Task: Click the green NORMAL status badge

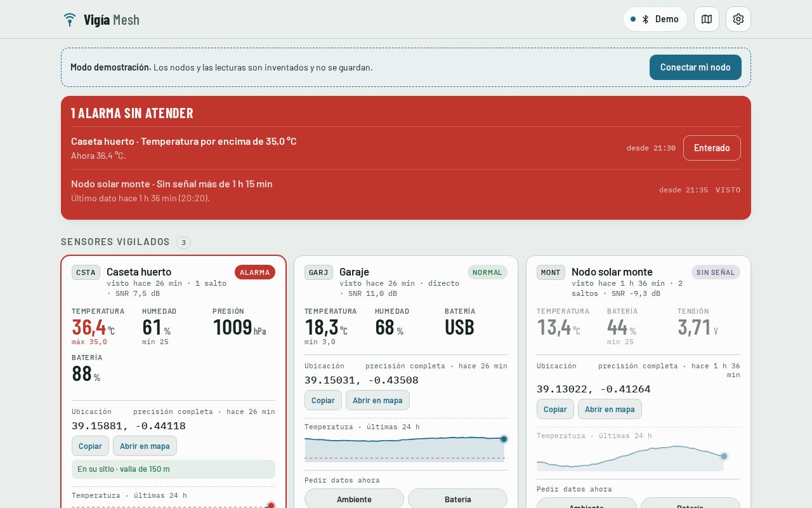Action: (x=487, y=272)
